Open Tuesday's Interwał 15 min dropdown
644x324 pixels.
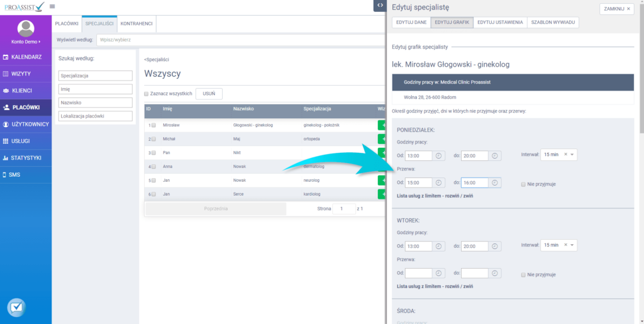tap(558, 245)
